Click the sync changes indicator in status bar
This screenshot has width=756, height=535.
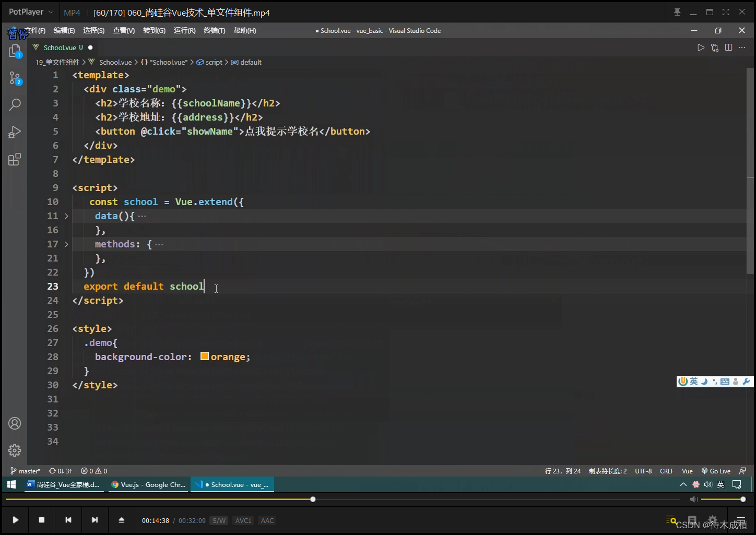click(x=60, y=471)
